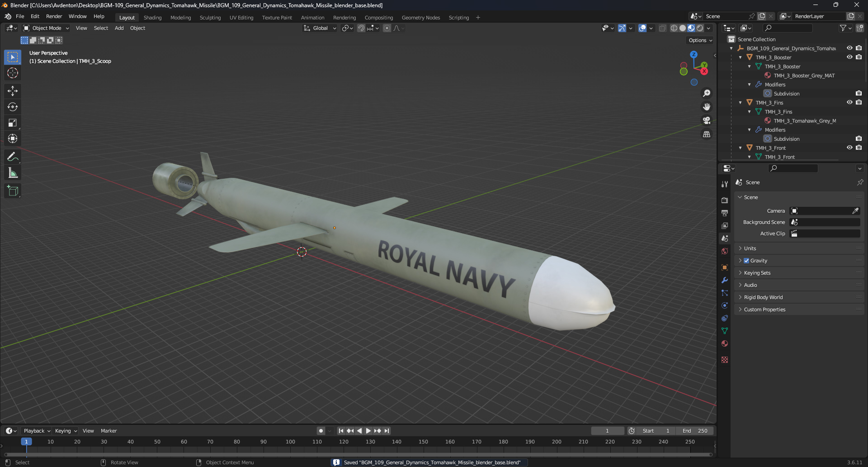Open the Add menu in viewport header

(x=119, y=28)
